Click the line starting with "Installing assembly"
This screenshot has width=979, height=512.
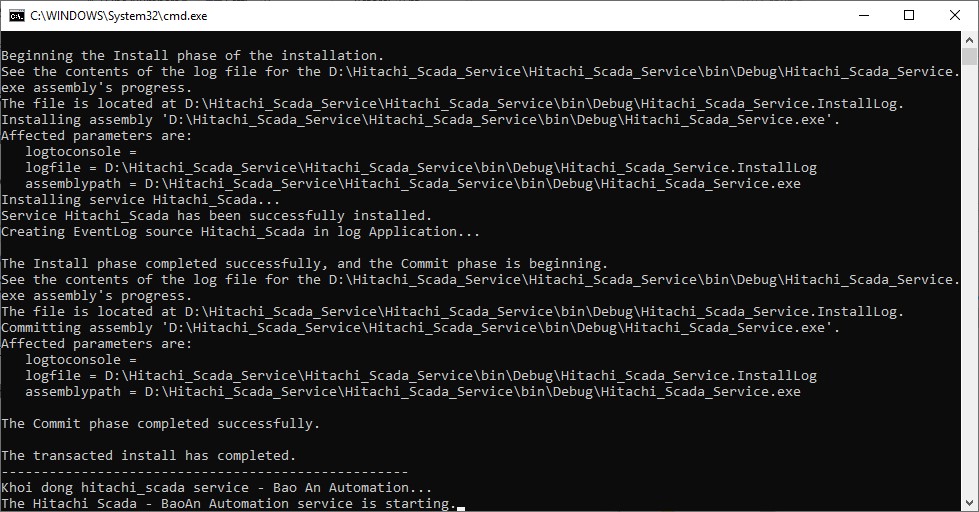pos(420,120)
